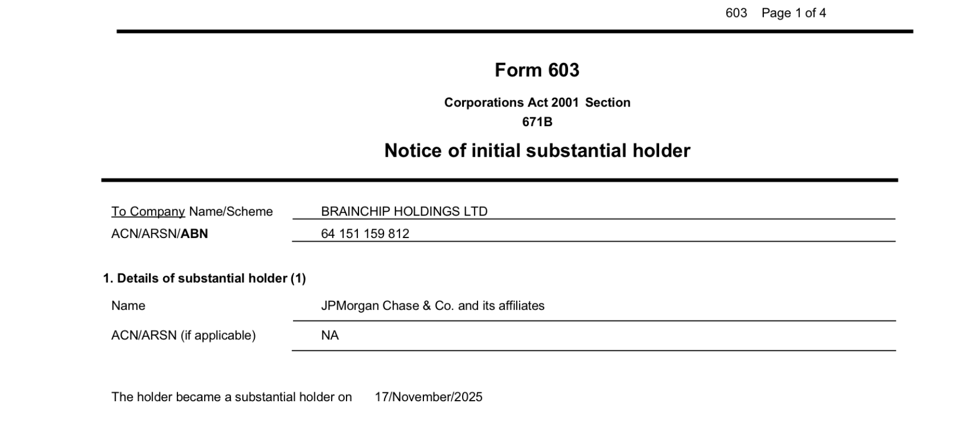
Task: Click the ABN value 64 151 159 812
Action: point(364,234)
